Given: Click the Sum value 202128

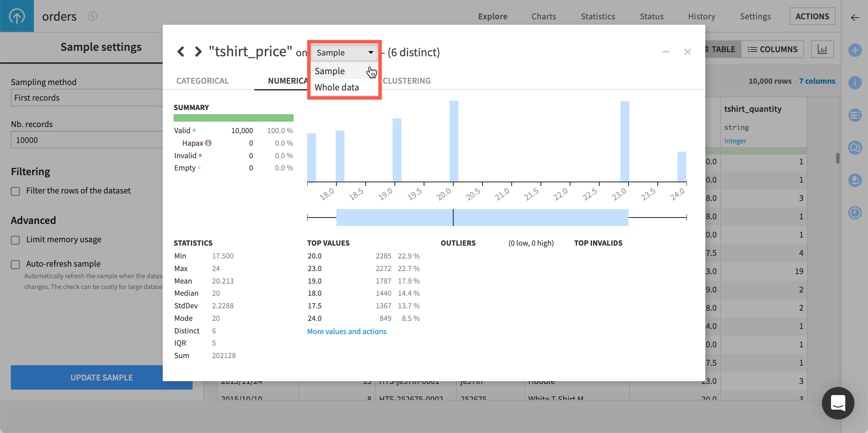Looking at the screenshot, I should pyautogui.click(x=224, y=355).
